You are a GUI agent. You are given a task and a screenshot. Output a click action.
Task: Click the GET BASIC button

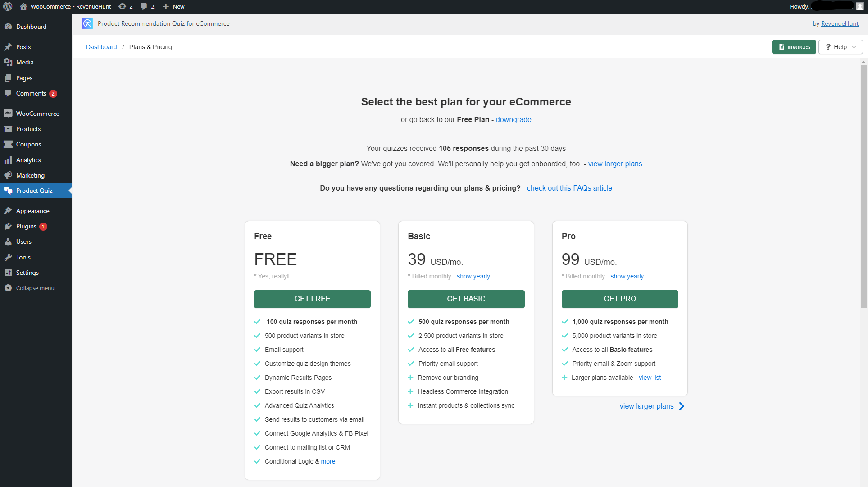466,299
